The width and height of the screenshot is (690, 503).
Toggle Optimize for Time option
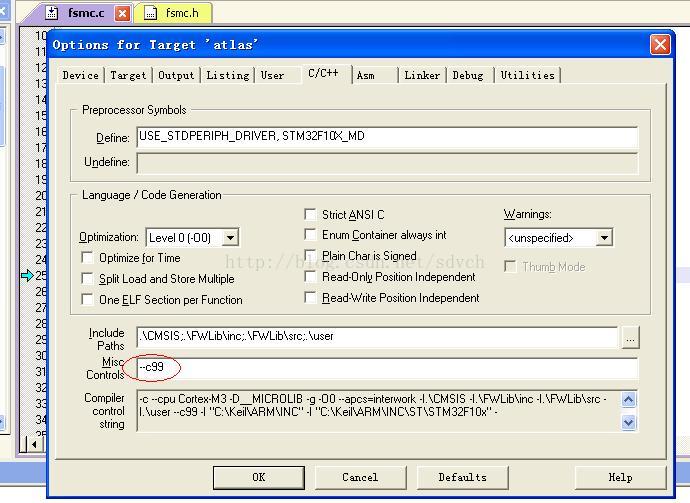point(88,258)
